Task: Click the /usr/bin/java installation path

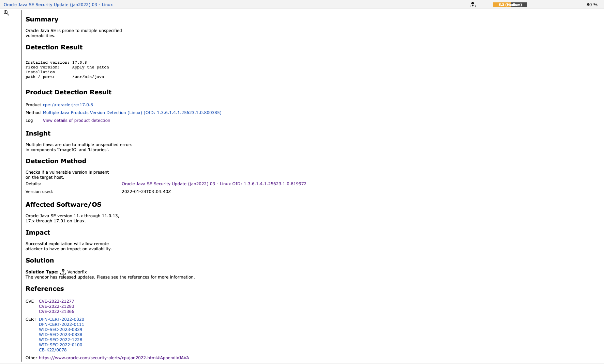Action: pyautogui.click(x=88, y=77)
